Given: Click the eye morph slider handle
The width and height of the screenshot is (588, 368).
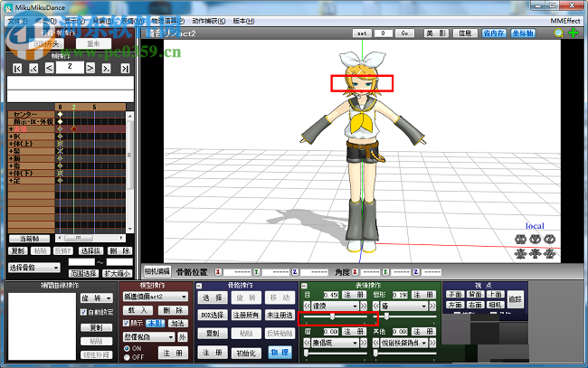Looking at the screenshot, I should click(x=332, y=317).
